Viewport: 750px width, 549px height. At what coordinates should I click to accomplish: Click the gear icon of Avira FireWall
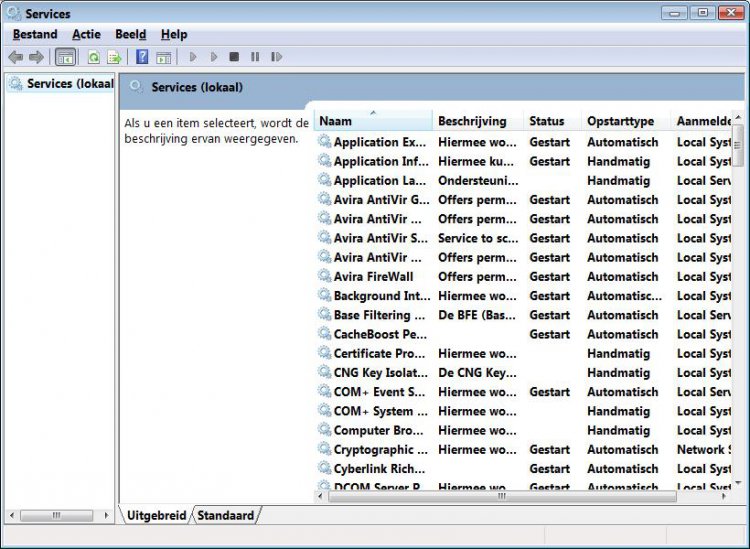tap(325, 276)
